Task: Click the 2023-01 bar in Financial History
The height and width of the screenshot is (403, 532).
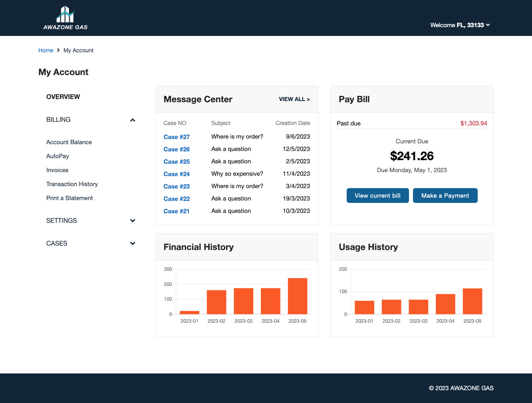Action: [x=189, y=313]
